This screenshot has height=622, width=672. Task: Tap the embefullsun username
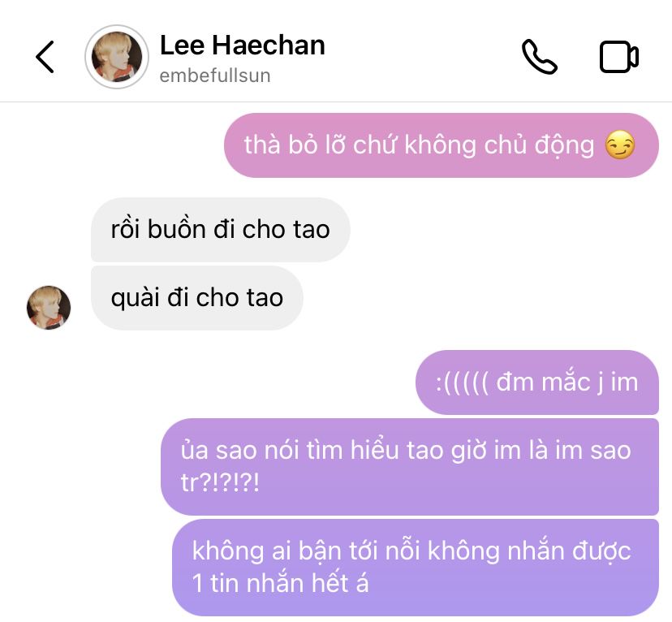click(215, 76)
